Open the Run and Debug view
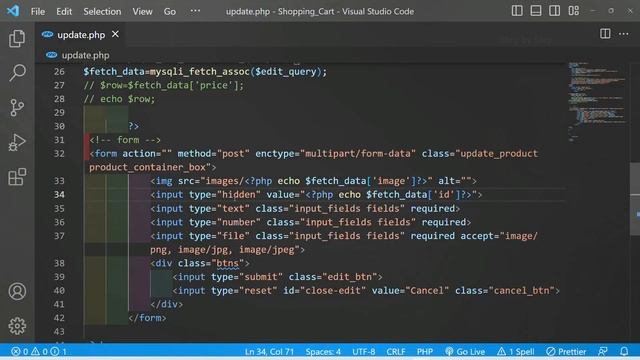 [x=17, y=142]
